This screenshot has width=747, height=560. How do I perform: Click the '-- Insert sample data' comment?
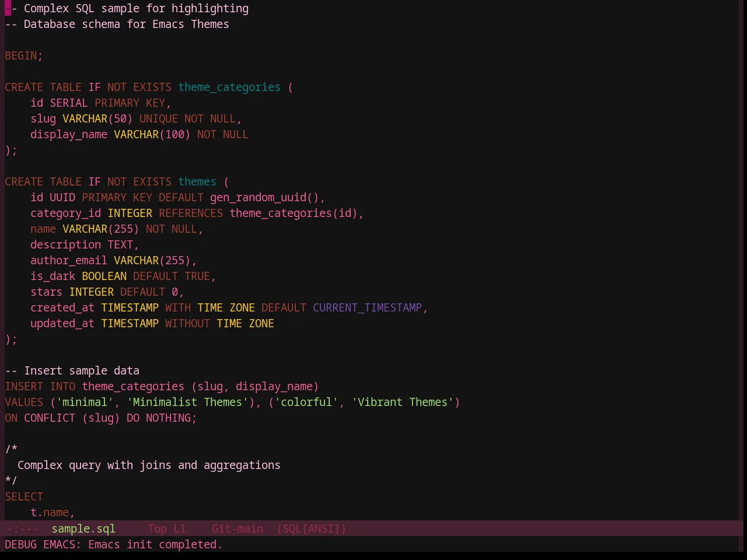pos(72,370)
